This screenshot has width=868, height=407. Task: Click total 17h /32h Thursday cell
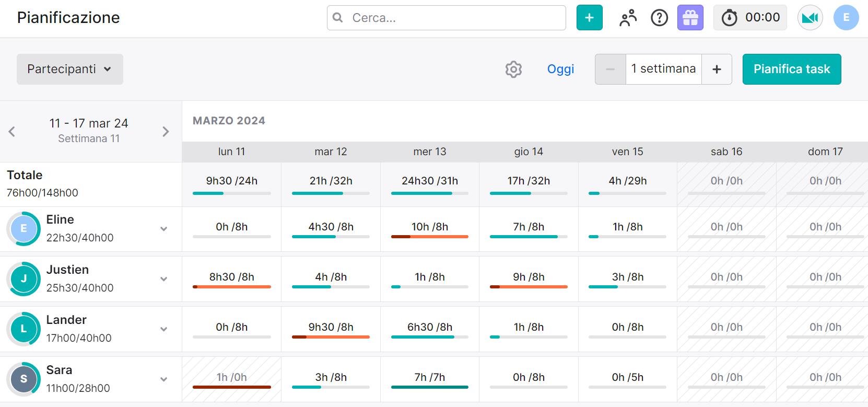[x=529, y=184]
